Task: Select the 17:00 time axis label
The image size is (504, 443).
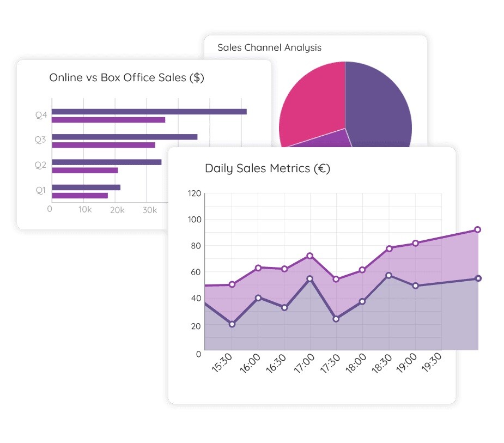Action: pos(304,363)
